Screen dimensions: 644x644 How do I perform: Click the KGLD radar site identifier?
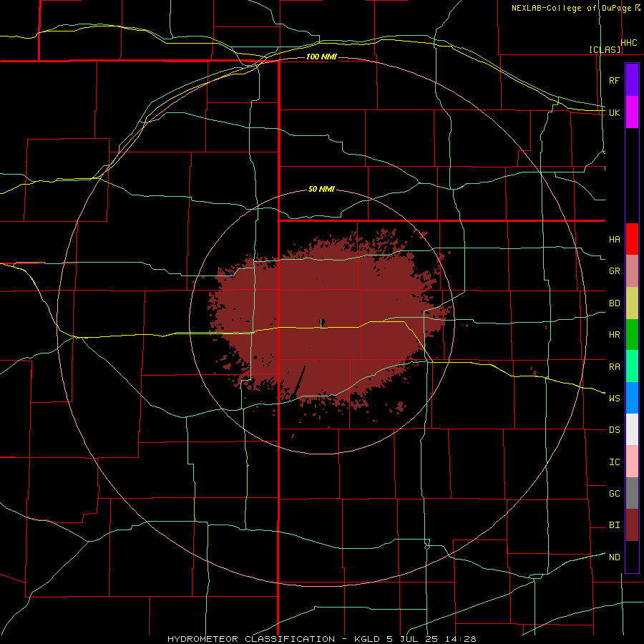pyautogui.click(x=366, y=639)
